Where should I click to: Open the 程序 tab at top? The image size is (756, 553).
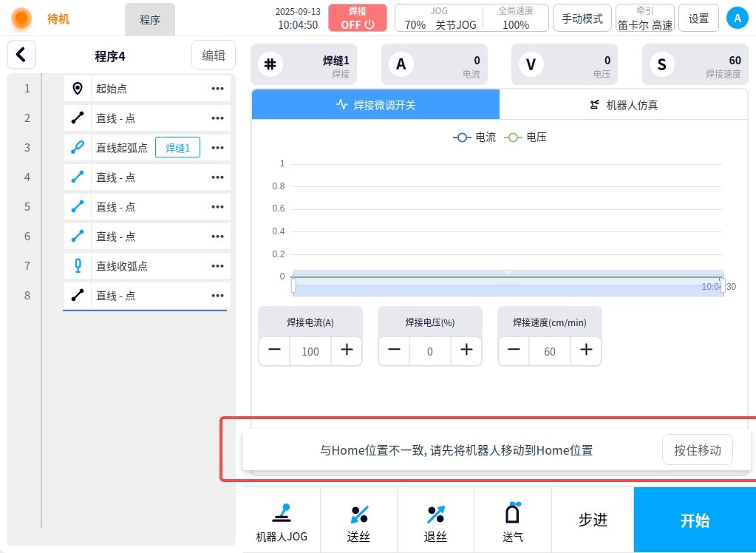point(150,20)
